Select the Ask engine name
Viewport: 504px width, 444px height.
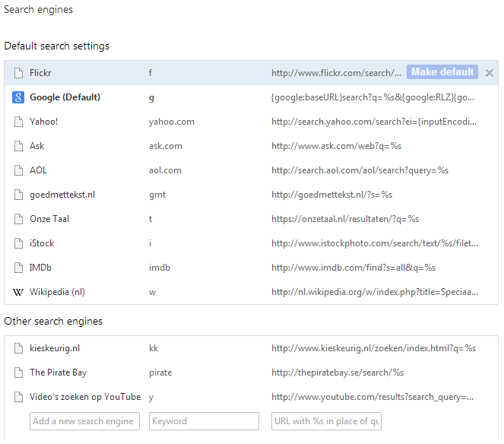tap(37, 146)
